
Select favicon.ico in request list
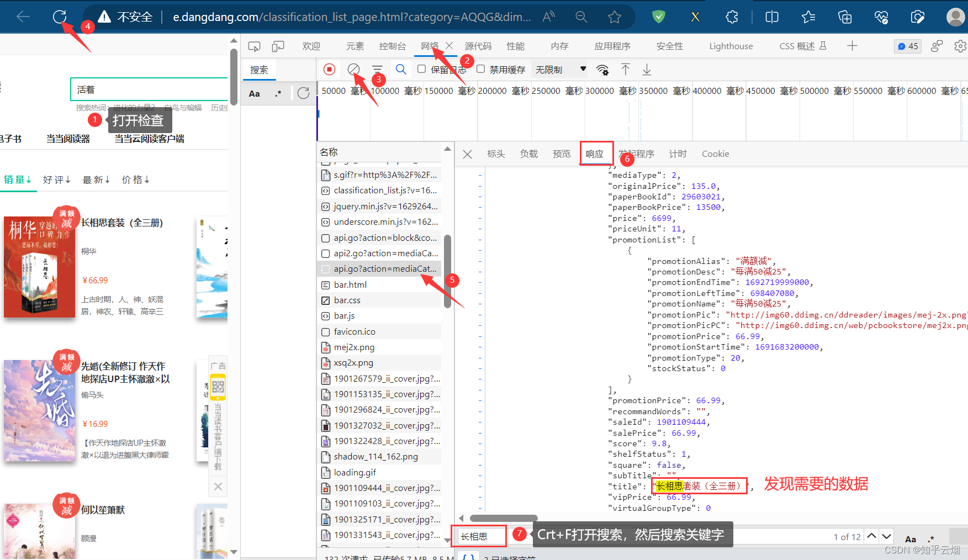[x=379, y=332]
